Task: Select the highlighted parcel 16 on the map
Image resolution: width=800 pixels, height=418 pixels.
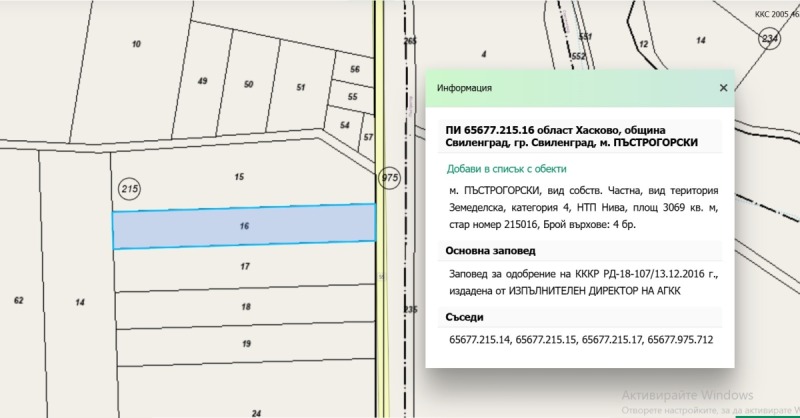Action: [244, 227]
